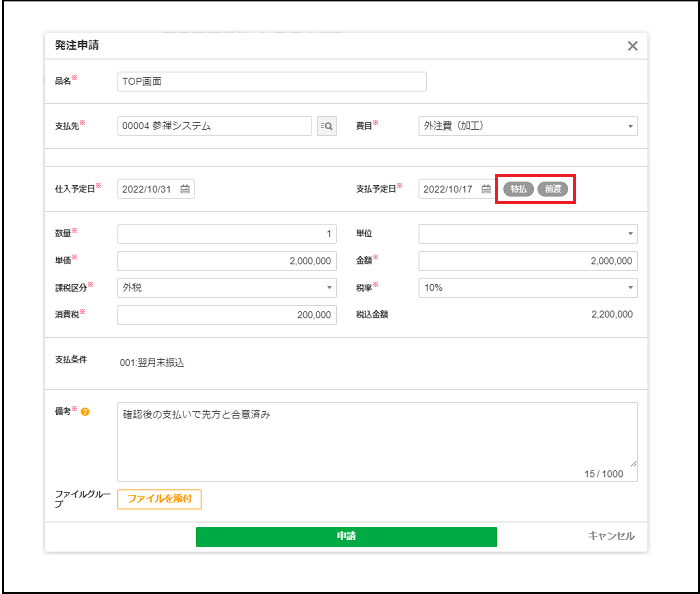Click the 支払予定日 date field 2022/10/17
The width and height of the screenshot is (700, 594).
[457, 189]
